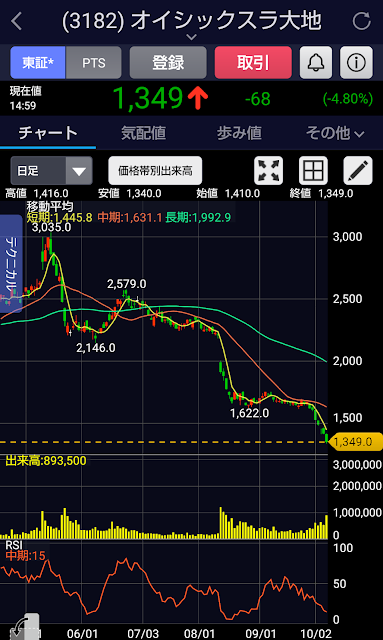Open the 気配値 tab

point(143,133)
